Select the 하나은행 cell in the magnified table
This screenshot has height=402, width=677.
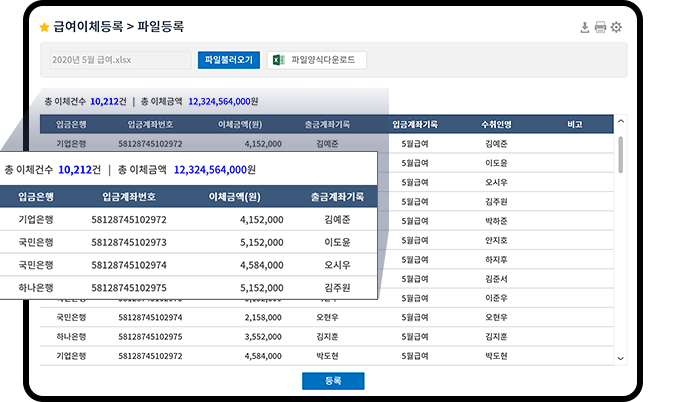point(36,287)
